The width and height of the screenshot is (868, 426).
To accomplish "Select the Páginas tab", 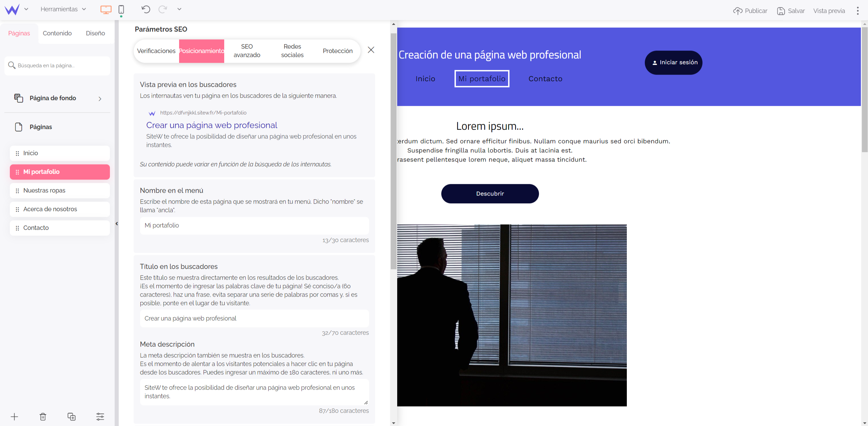I will click(x=19, y=33).
